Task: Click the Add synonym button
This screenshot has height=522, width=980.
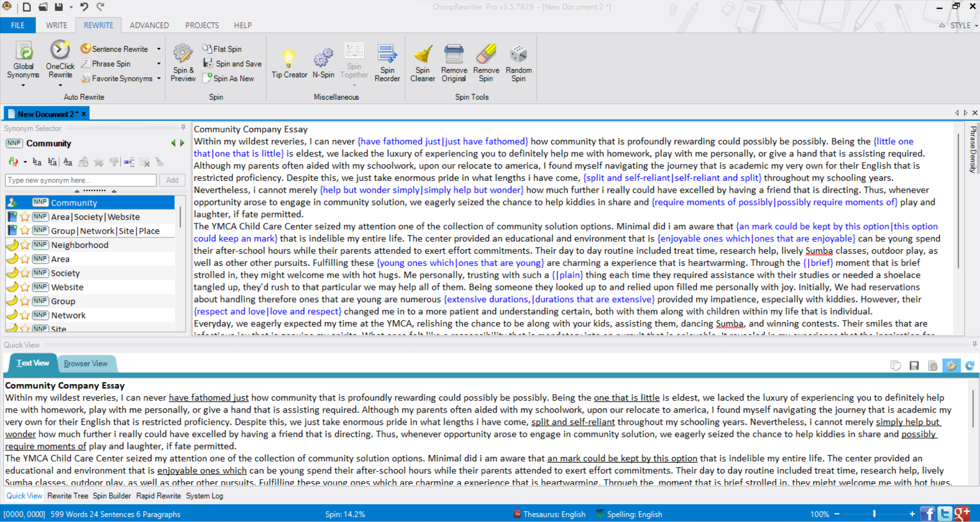Action: (x=172, y=180)
